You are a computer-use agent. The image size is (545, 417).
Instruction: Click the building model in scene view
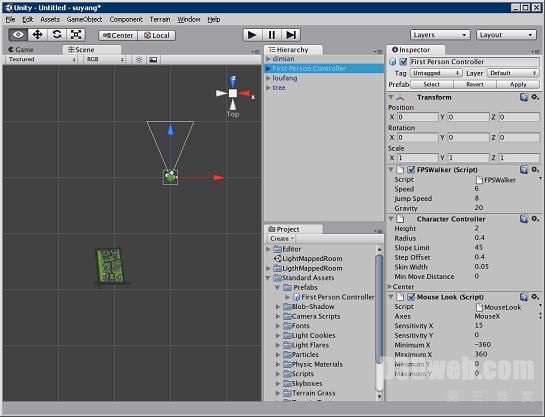(x=111, y=265)
